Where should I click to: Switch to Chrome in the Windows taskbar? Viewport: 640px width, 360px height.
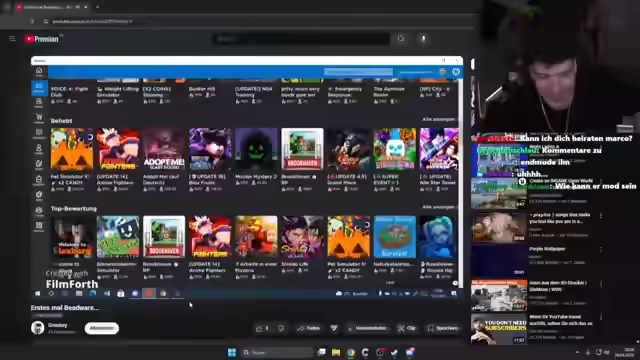351,352
